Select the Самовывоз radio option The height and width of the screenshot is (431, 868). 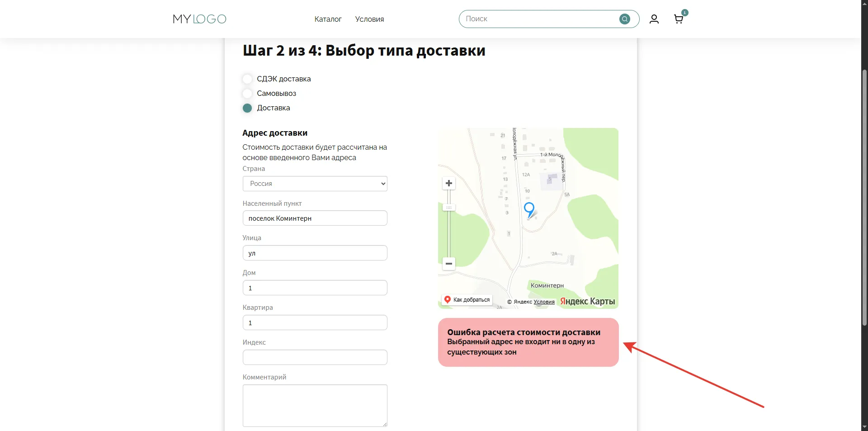247,94
